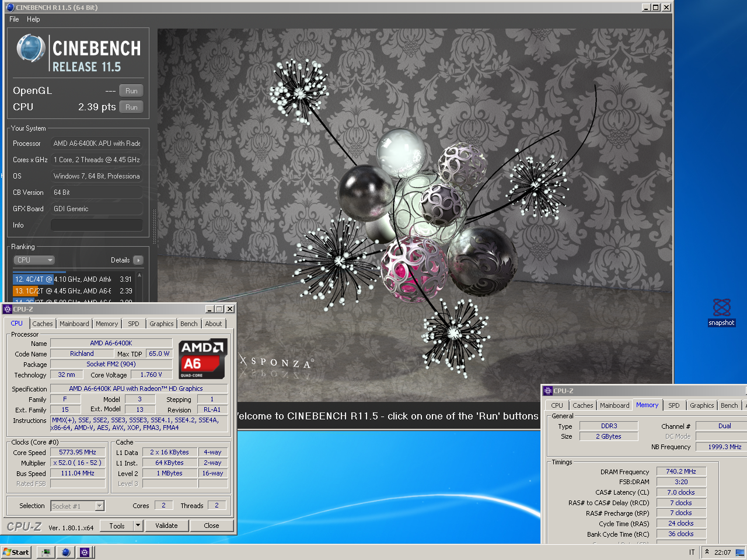This screenshot has height=560, width=747.
Task: Run the CPU benchmark
Action: [x=131, y=107]
